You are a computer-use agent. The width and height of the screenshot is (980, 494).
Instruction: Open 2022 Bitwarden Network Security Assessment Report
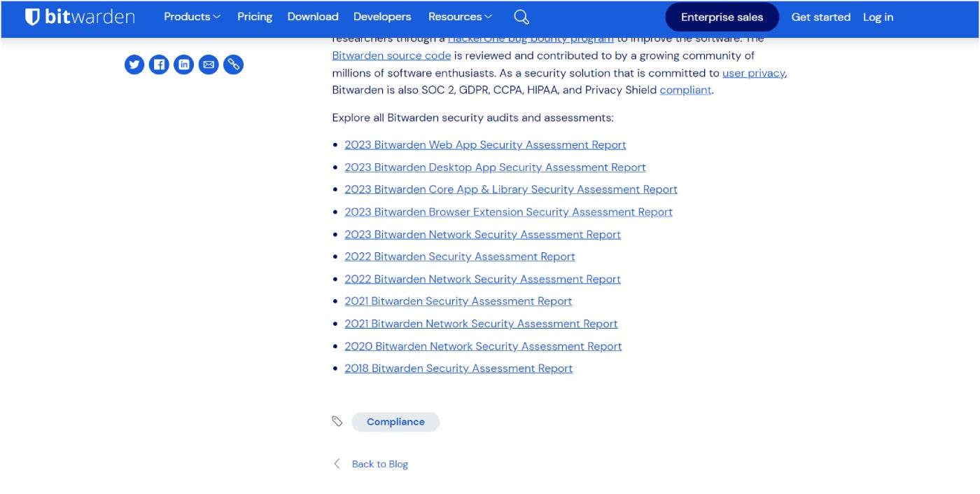(482, 279)
